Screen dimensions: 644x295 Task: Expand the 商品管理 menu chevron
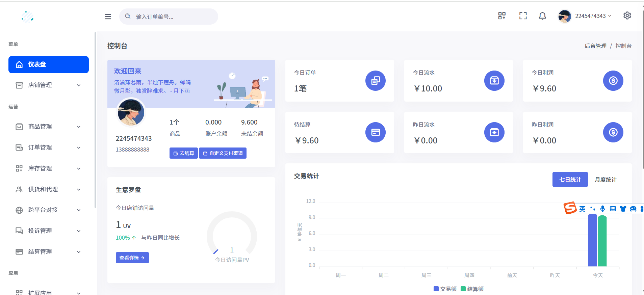coord(79,127)
